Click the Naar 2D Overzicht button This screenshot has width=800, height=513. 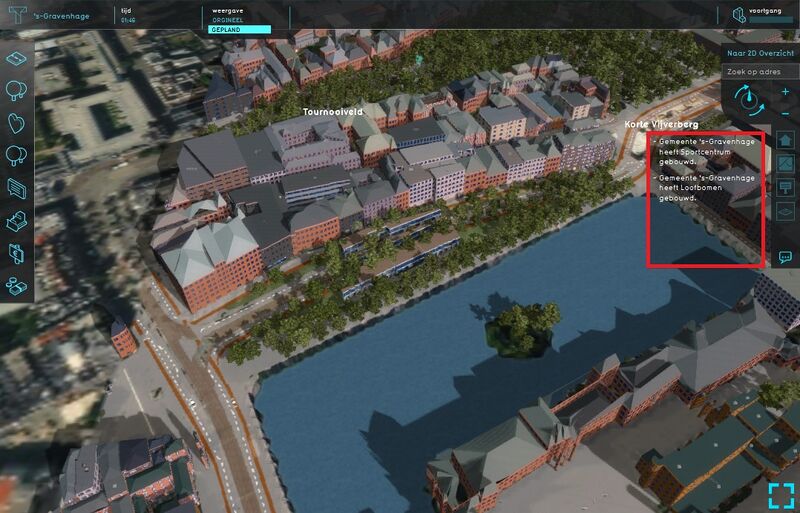[x=759, y=54]
